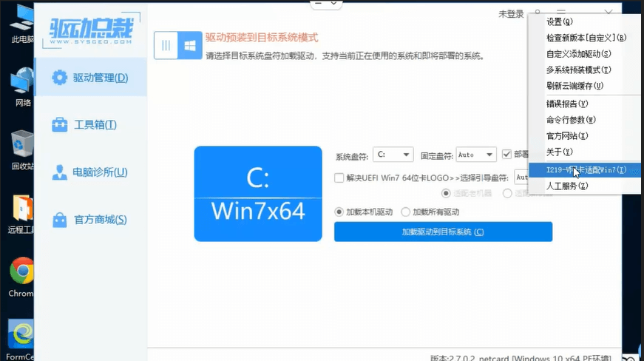Select 自定义添加驱动(S) menu entry
Image resolution: width=644 pixels, height=361 pixels.
pyautogui.click(x=578, y=54)
